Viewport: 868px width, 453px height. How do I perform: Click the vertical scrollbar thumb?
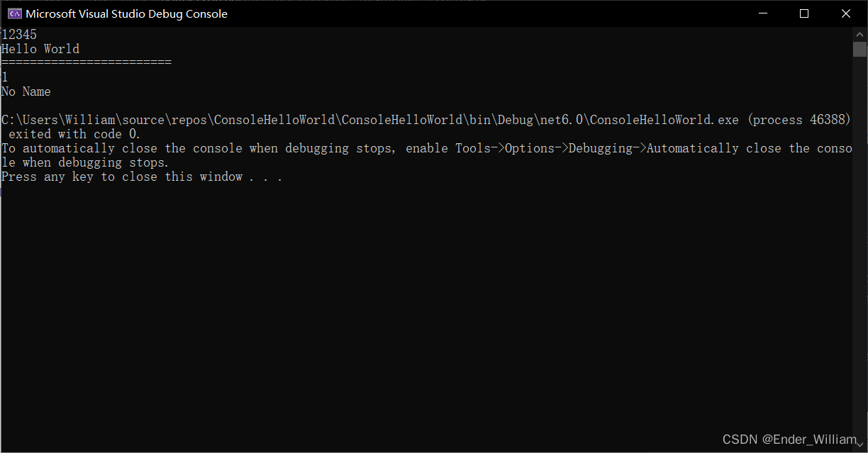[x=859, y=49]
